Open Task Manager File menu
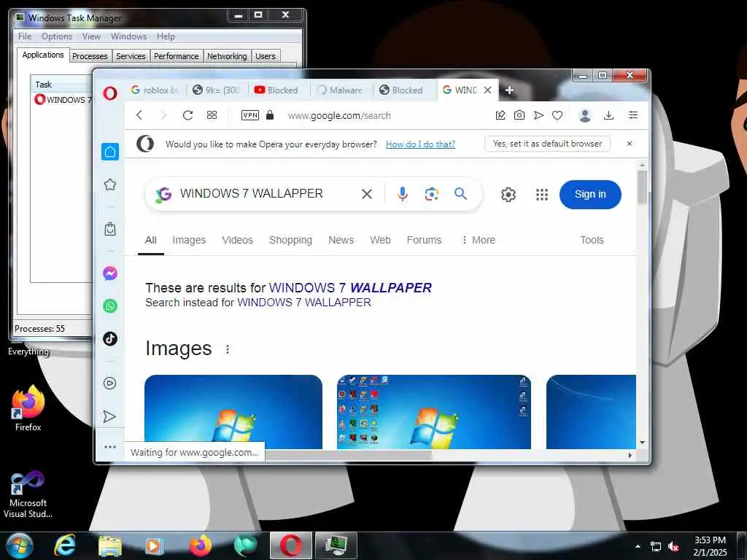 [x=24, y=36]
